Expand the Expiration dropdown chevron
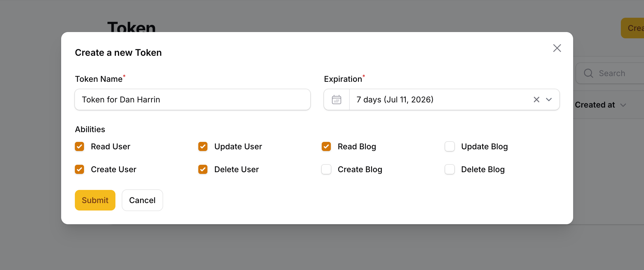 (549, 100)
